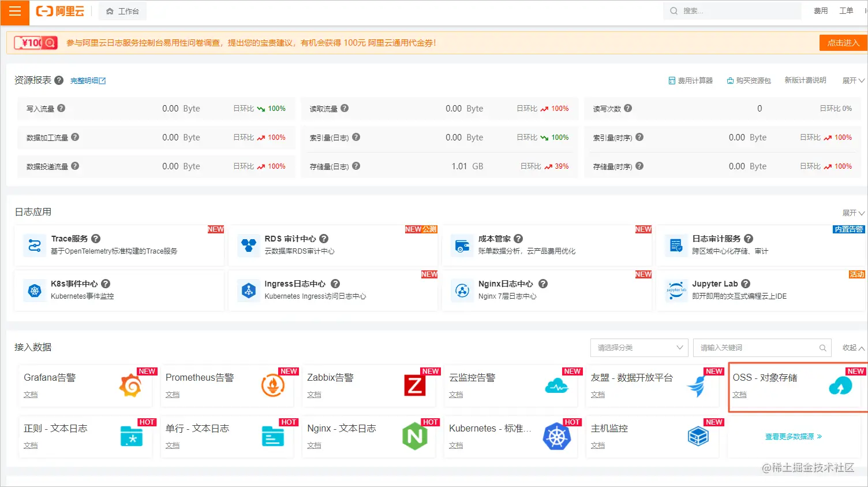Select the Nginx - 文本日志 icon
Screen dimensions: 868x487
click(x=415, y=436)
